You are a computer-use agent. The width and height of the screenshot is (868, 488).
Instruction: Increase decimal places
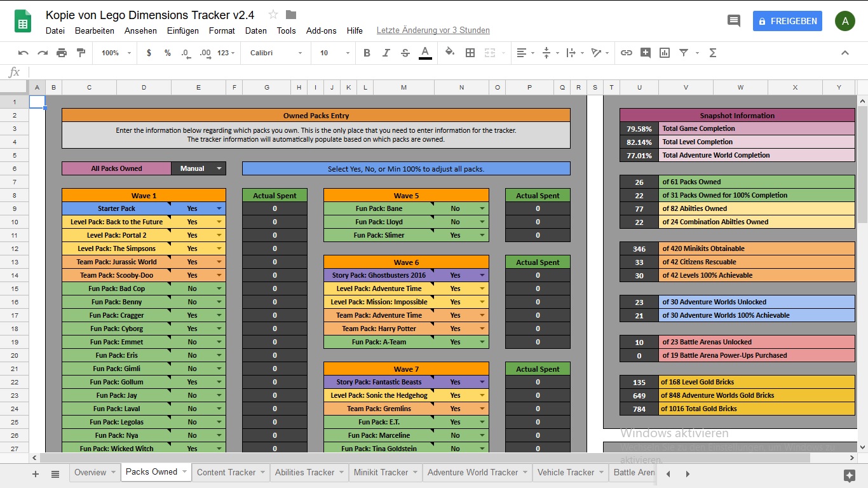click(x=205, y=53)
